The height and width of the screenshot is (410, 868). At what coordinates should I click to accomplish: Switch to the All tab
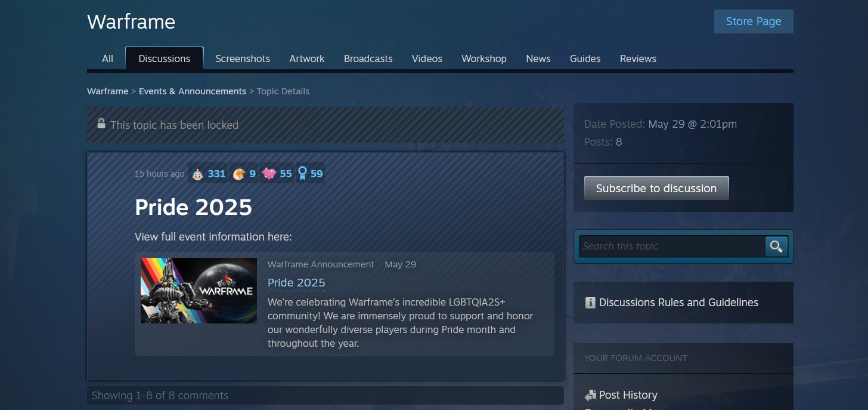point(107,58)
